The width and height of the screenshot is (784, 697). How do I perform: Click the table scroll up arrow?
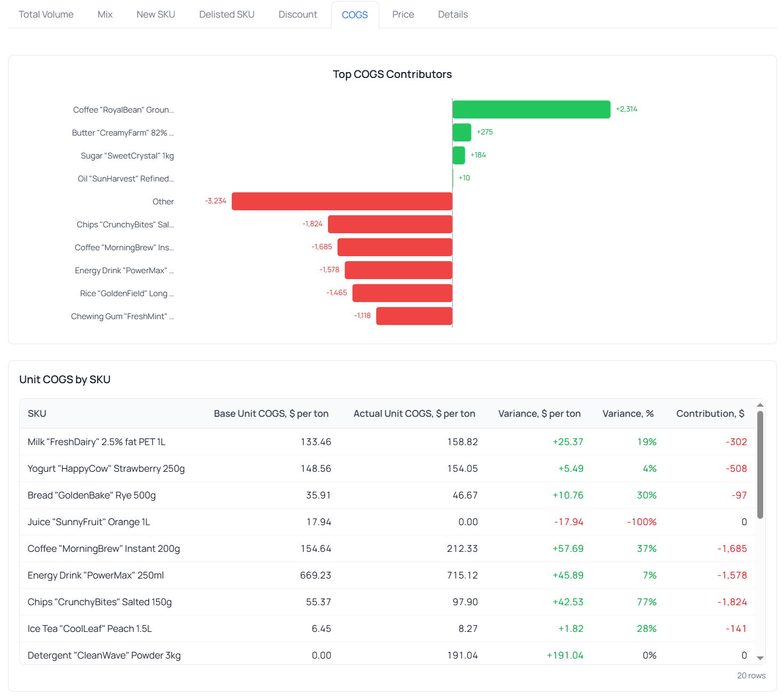click(760, 405)
